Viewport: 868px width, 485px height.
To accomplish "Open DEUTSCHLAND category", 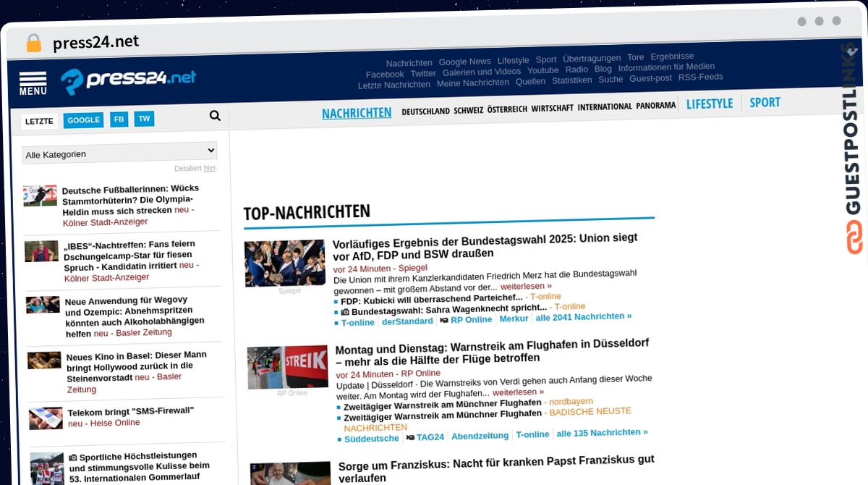I will (425, 111).
